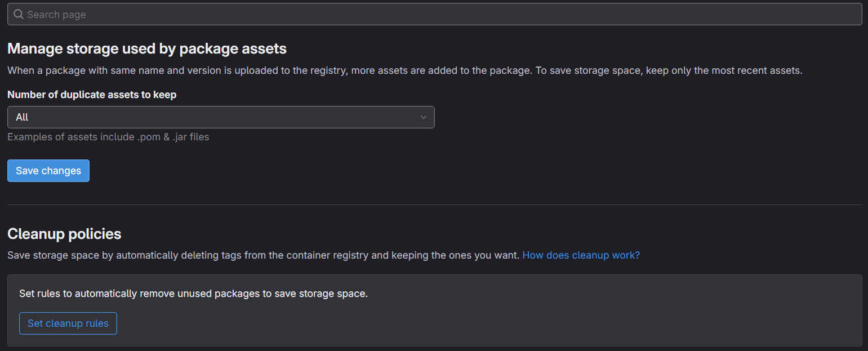Click the chevron arrow of the All dropdown
Viewport: 868px width, 351px height.
[424, 117]
